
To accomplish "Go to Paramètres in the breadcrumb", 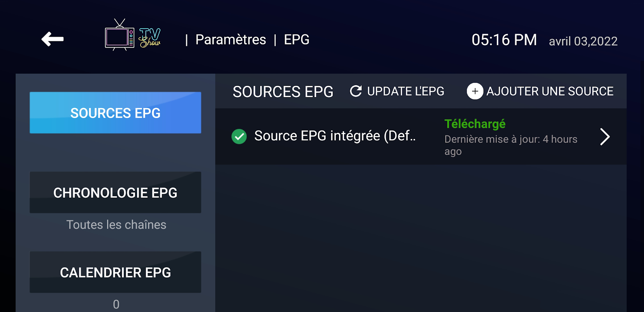I will click(230, 40).
